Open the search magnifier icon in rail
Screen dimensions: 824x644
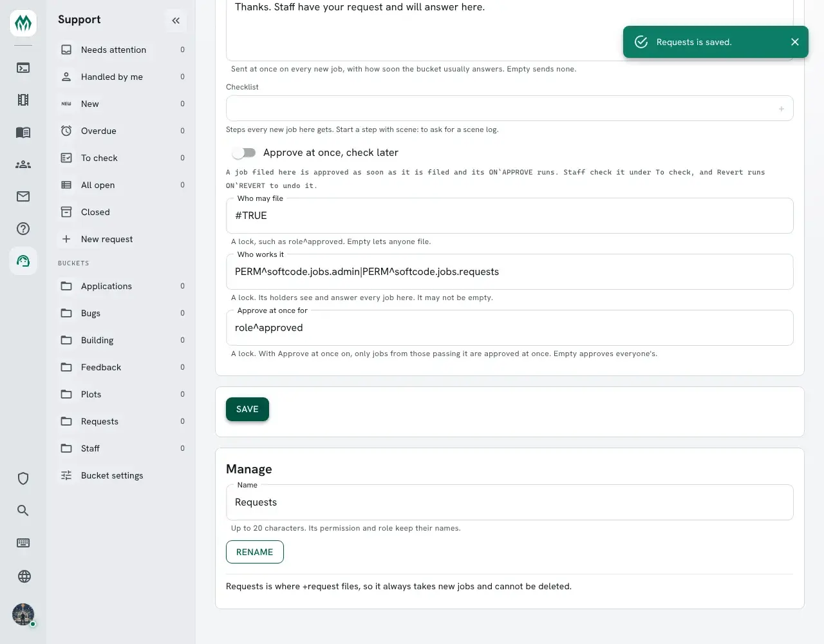pos(23,511)
